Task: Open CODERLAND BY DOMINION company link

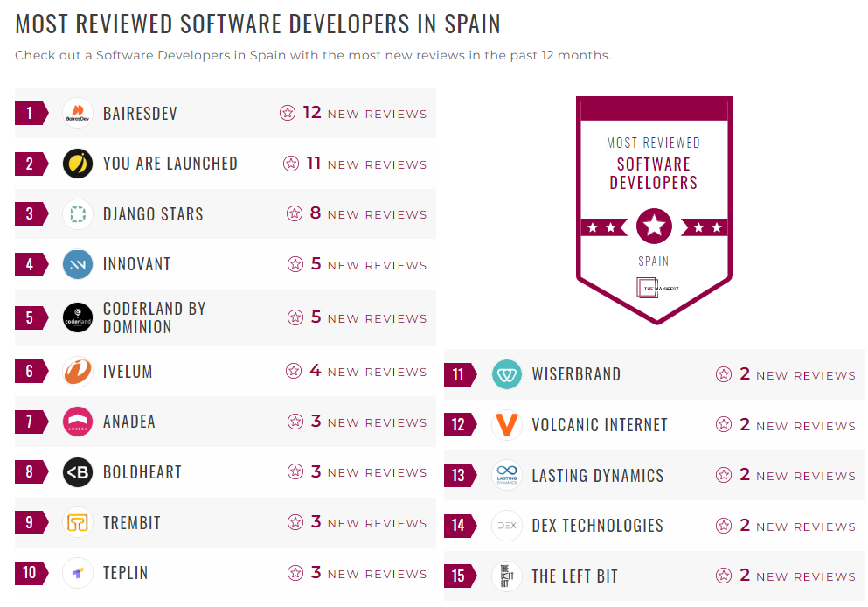Action: (x=155, y=317)
